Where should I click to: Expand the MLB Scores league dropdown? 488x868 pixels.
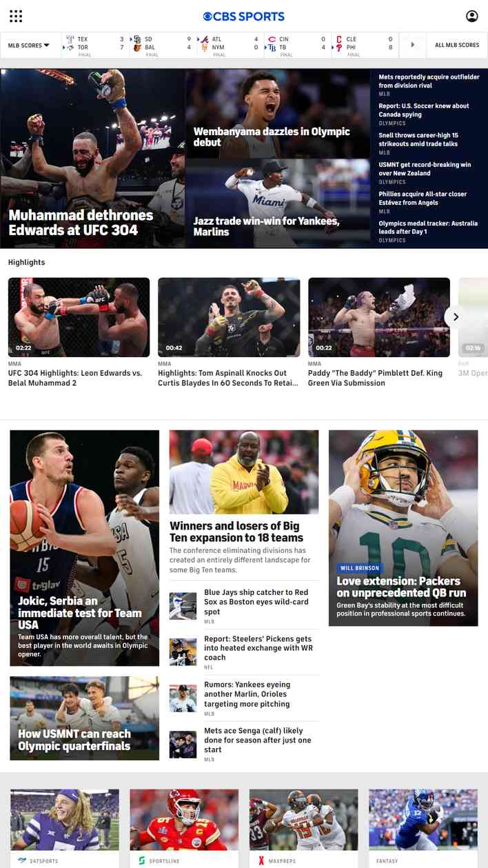pos(29,45)
